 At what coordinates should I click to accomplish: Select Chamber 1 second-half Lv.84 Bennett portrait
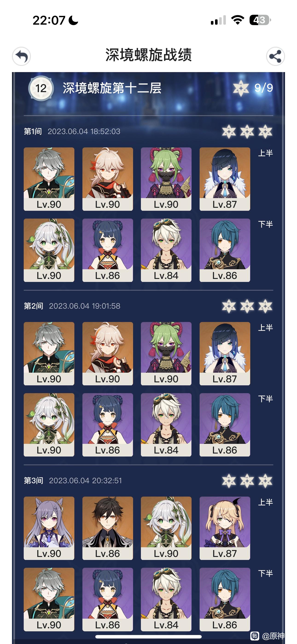166,250
